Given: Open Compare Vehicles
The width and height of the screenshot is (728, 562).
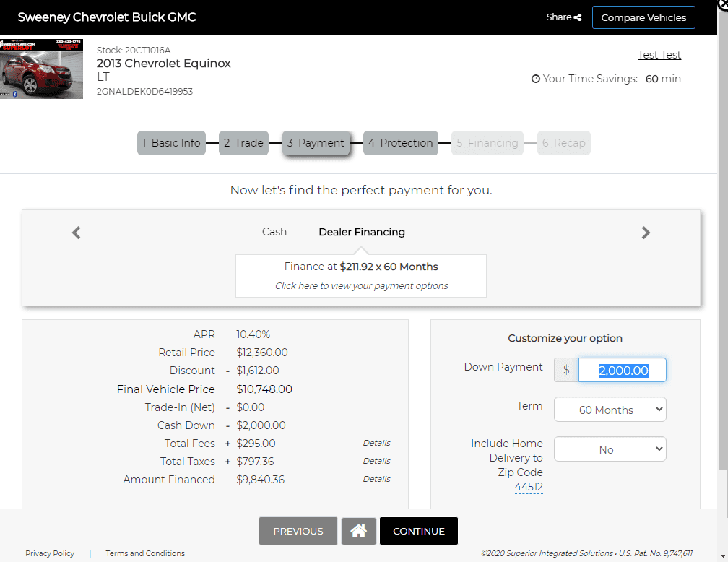Looking at the screenshot, I should pyautogui.click(x=643, y=17).
